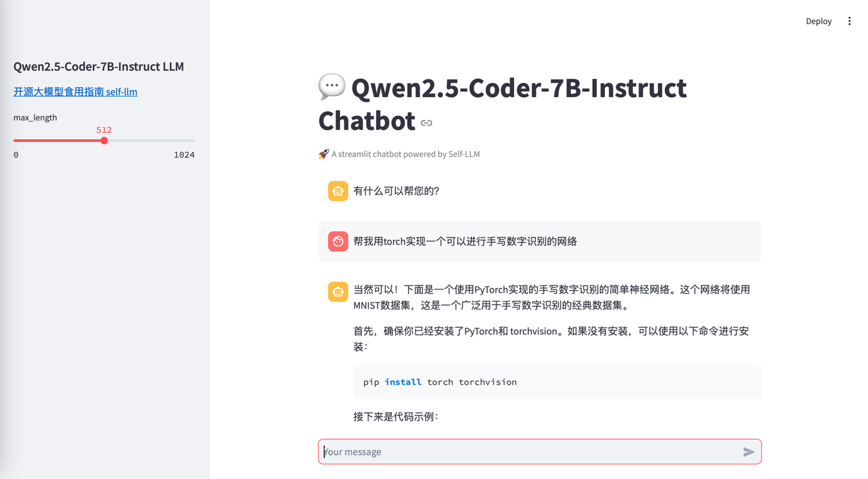Click the heading anchor link icon

click(426, 123)
